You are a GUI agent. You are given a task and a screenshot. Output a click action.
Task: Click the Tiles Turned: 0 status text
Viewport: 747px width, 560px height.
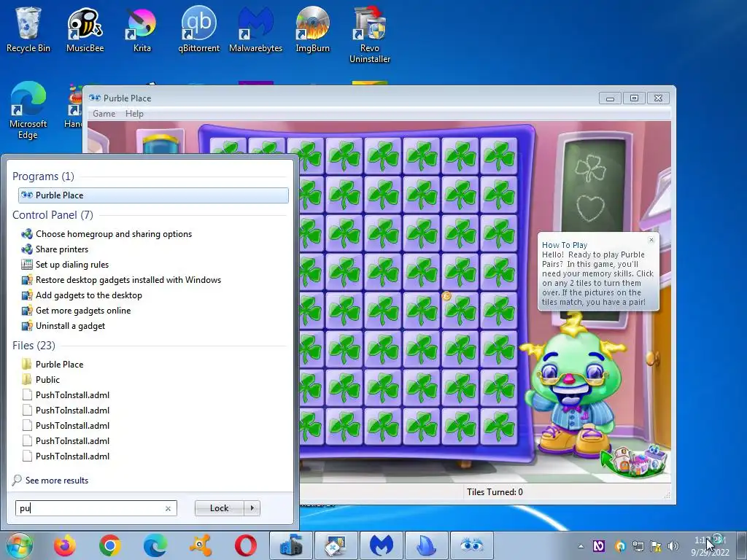(x=495, y=492)
